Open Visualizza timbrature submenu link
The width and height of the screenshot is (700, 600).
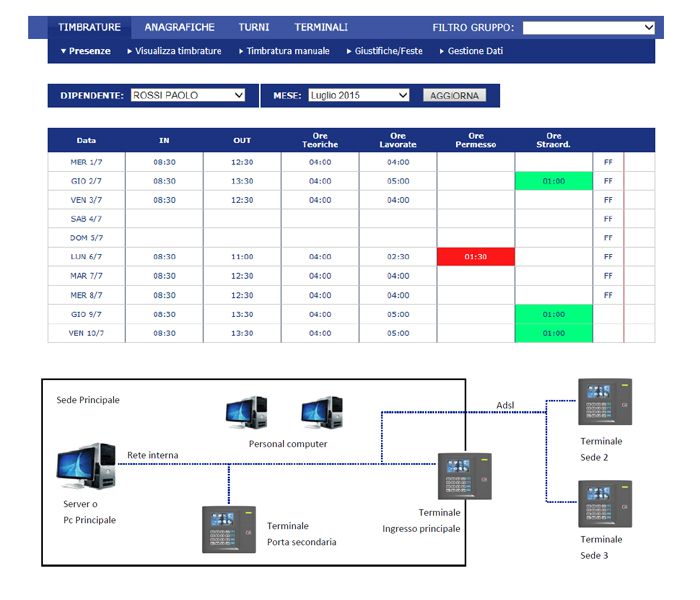coord(174,51)
